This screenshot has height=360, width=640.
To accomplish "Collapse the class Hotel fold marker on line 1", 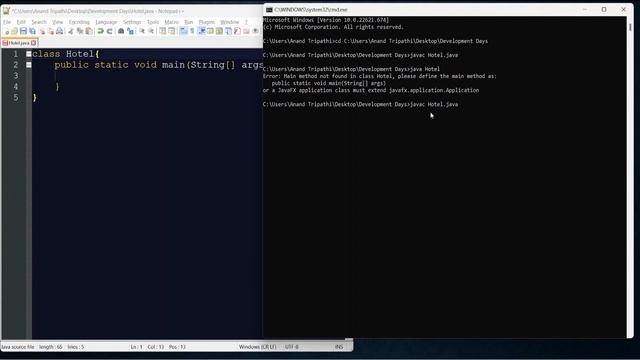I will 29,54.
